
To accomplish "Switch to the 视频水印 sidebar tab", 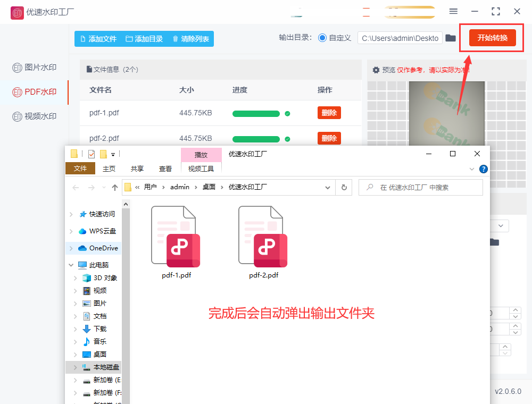I will click(34, 116).
